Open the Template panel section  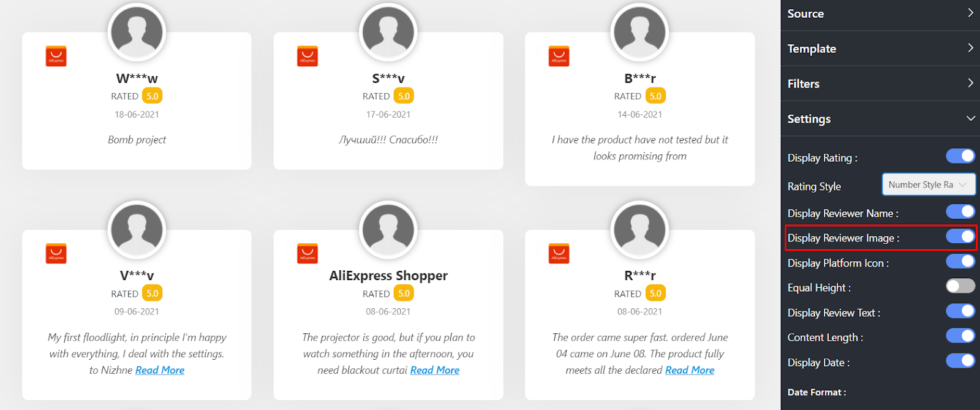[x=880, y=48]
